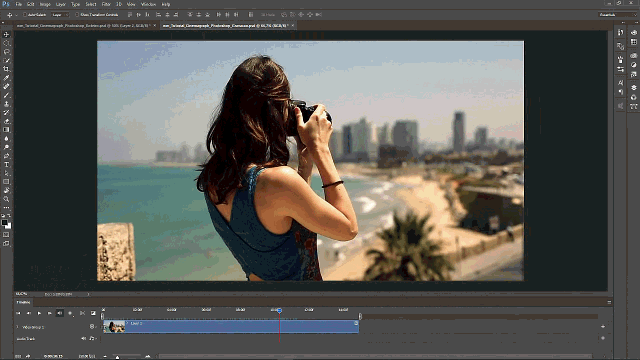Open the Auto-Select Layer dropdown

point(60,15)
